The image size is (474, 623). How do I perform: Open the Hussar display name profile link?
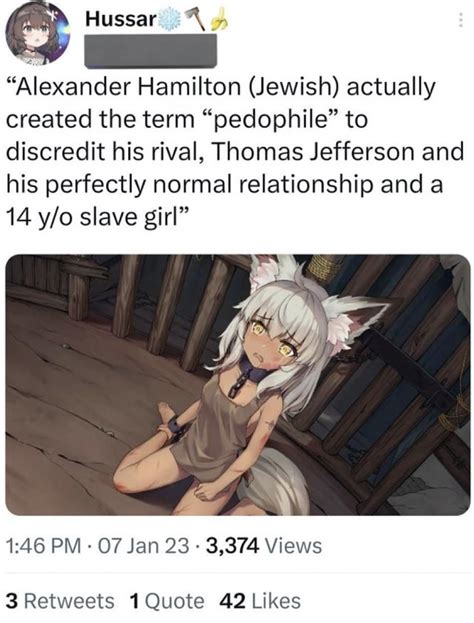point(120,19)
